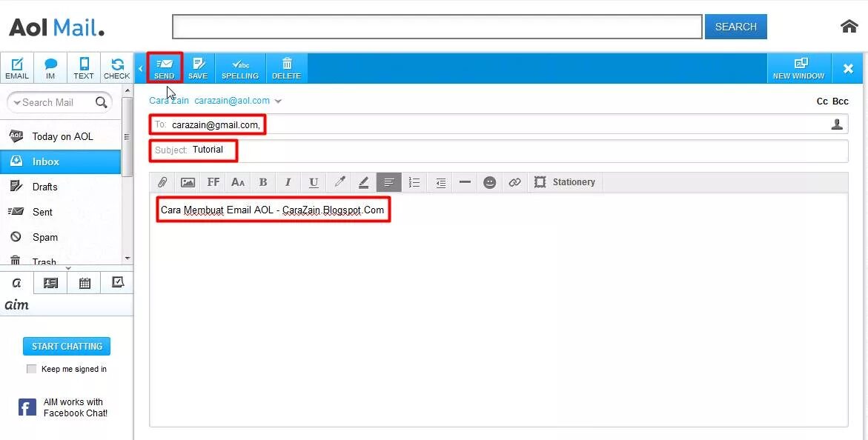Open the Stationery options
Screen dimensions: 868x440
pos(565,182)
